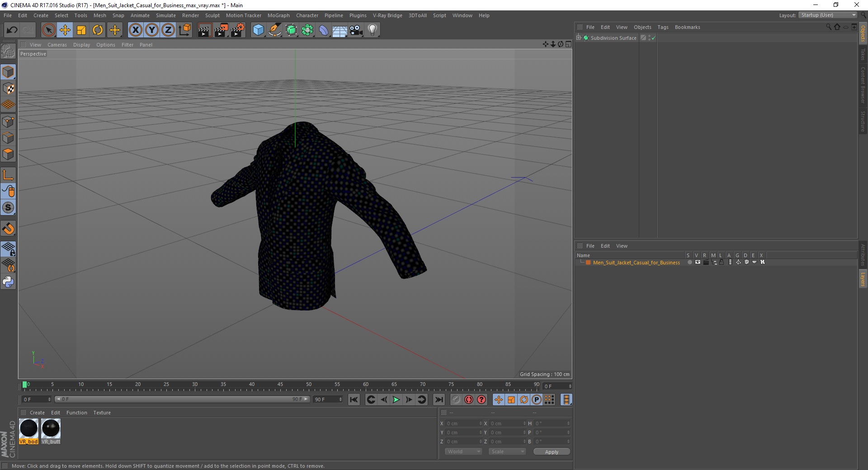Click Make Editable icon in left sidebar
The height and width of the screenshot is (470, 868).
coord(8,52)
